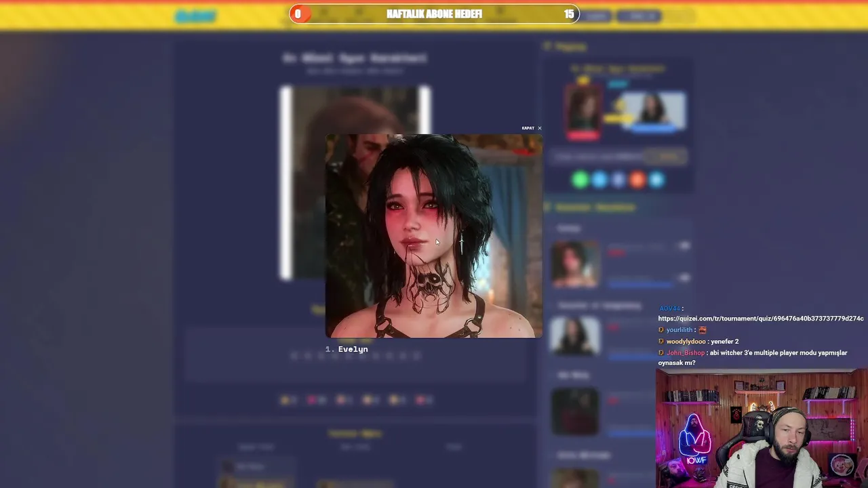Viewport: 868px width, 488px height.
Task: Click the enlarged Evelyn character image
Action: coord(434,236)
